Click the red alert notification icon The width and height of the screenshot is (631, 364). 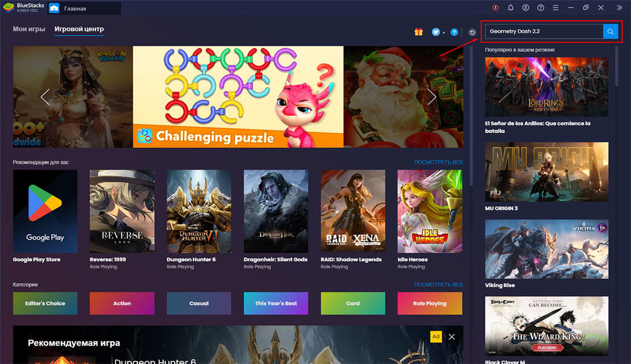click(495, 7)
